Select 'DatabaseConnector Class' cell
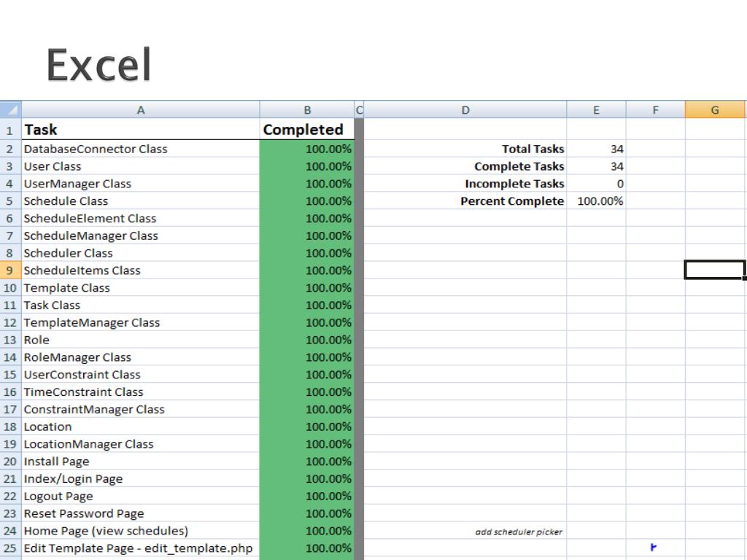The height and width of the screenshot is (560, 747). [x=141, y=149]
